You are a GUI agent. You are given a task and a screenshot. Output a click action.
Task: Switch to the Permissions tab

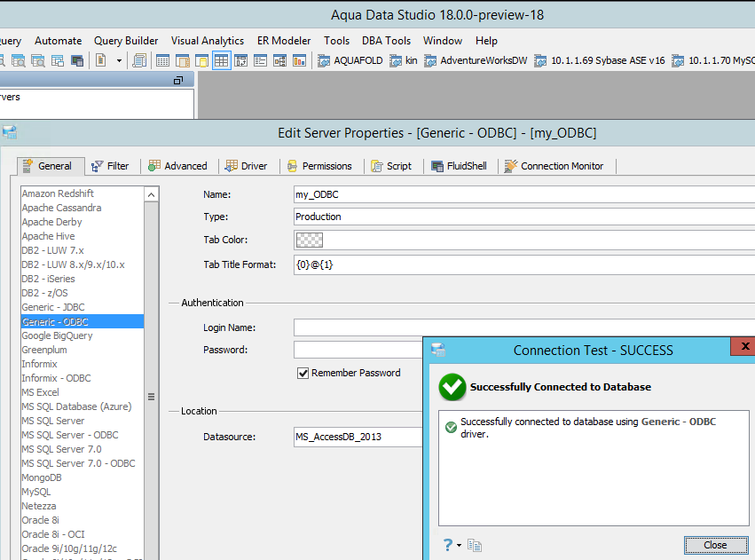pos(319,166)
